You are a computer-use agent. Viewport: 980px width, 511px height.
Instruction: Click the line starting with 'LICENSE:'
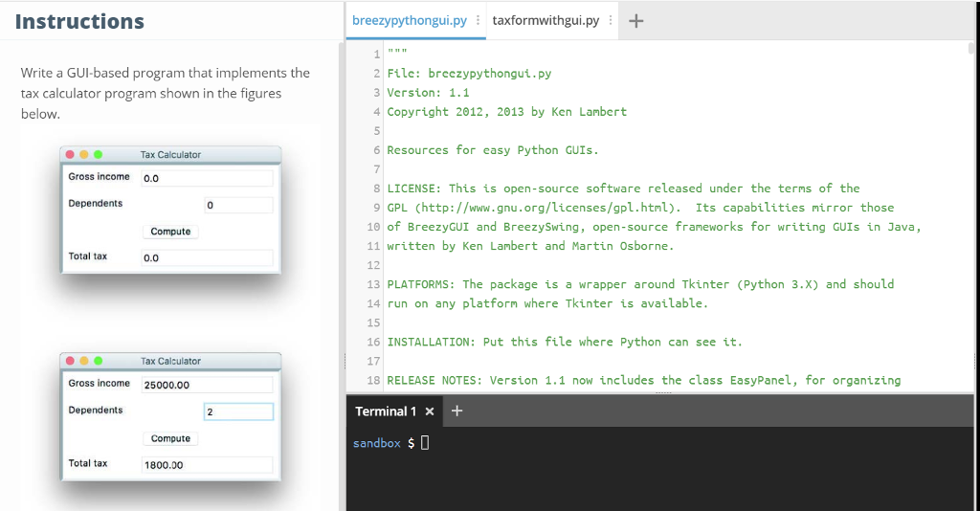pyautogui.click(x=623, y=188)
